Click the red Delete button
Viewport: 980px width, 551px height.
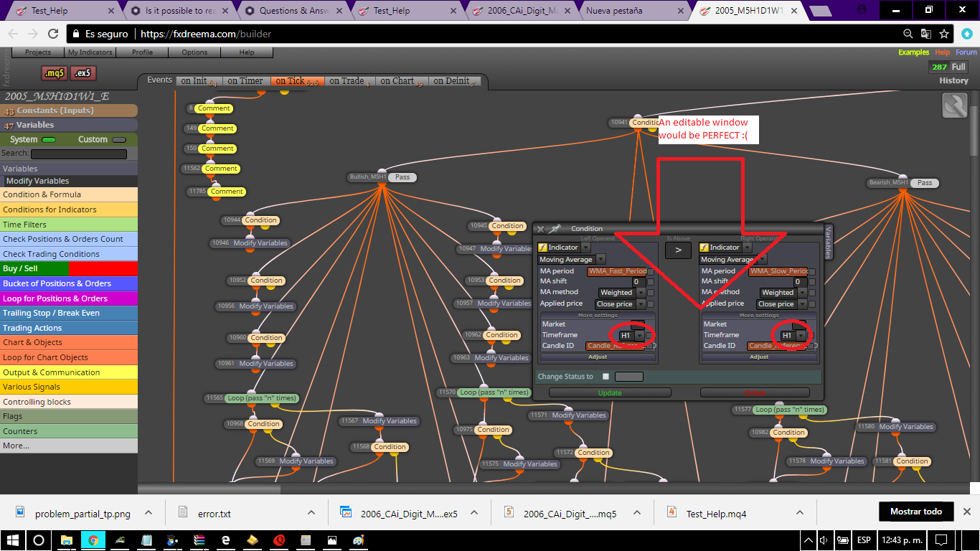[x=755, y=393]
